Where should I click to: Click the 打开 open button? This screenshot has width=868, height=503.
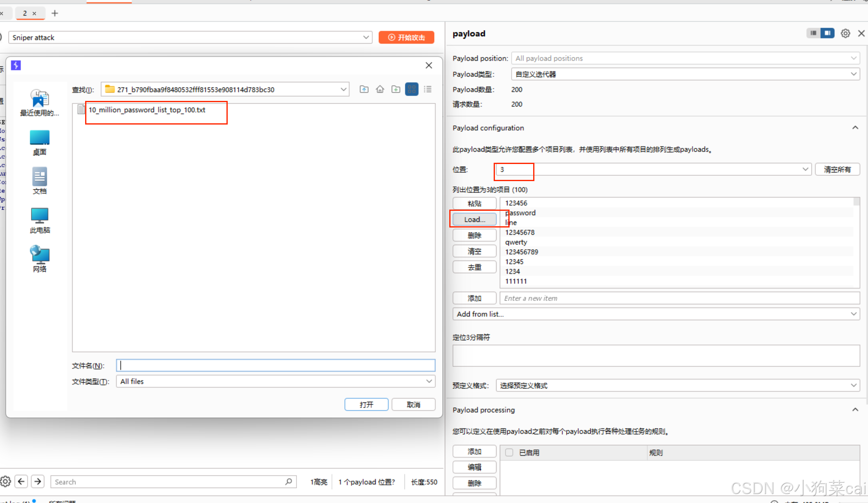pos(366,405)
